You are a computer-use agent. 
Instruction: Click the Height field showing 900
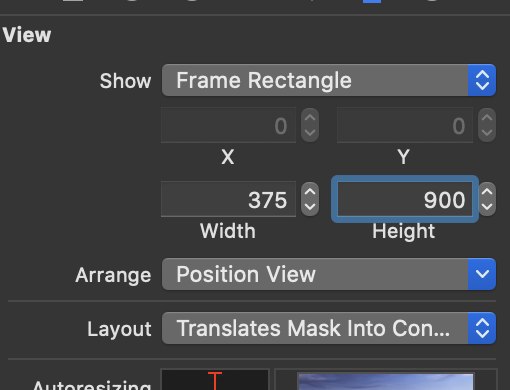(405, 199)
